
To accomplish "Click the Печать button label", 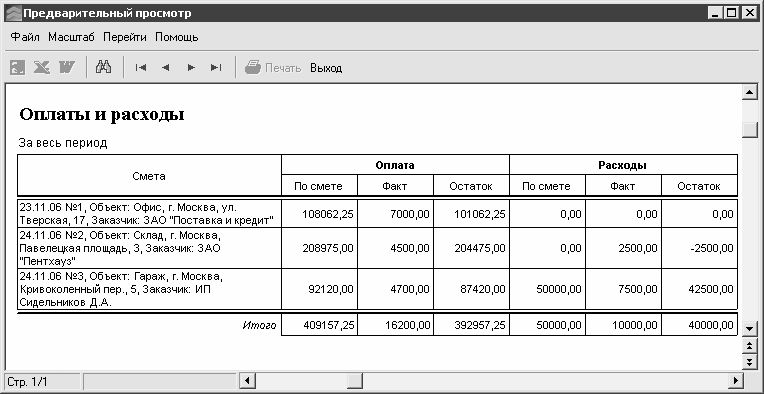I will pos(283,68).
